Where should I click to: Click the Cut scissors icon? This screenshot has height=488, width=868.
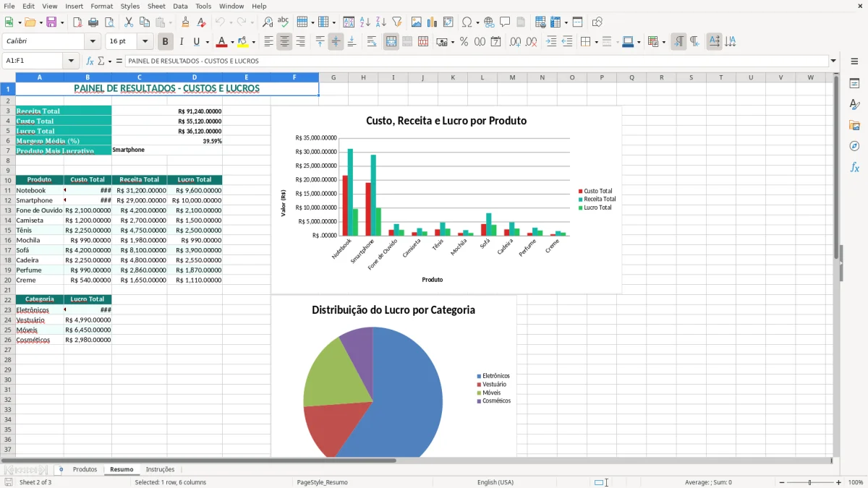pyautogui.click(x=129, y=22)
